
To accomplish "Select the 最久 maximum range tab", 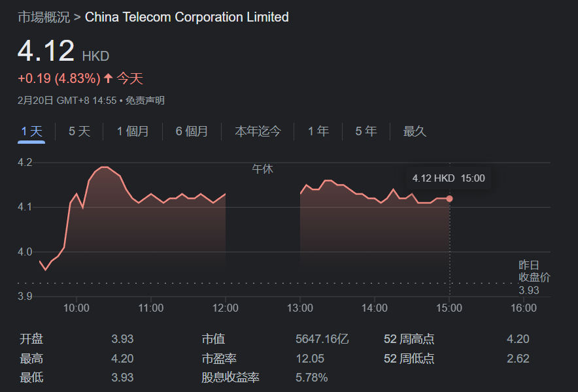I will coord(415,131).
